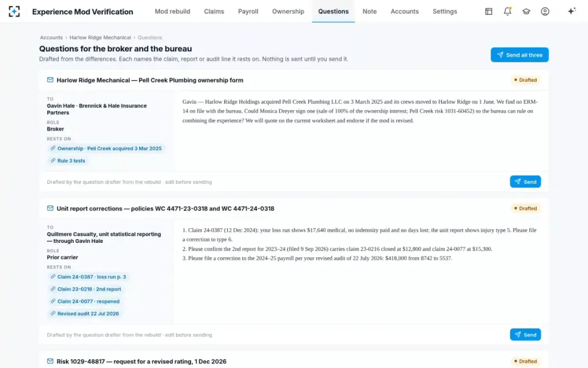The height and width of the screenshot is (368, 588).
Task: Open the Note tab
Action: tap(369, 11)
